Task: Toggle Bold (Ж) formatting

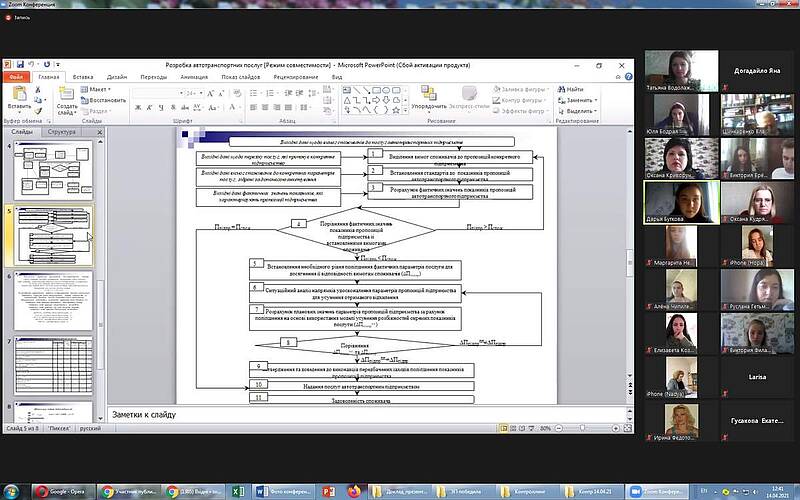Action: click(138, 108)
